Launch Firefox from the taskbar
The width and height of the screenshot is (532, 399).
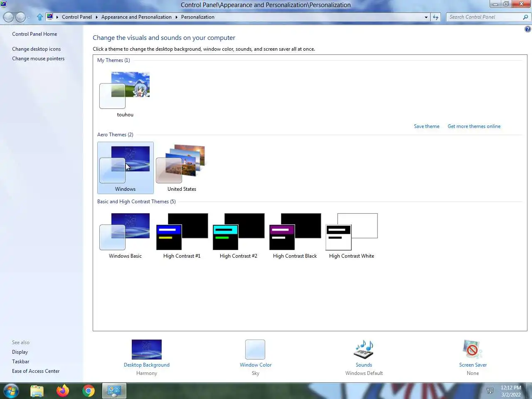click(63, 391)
